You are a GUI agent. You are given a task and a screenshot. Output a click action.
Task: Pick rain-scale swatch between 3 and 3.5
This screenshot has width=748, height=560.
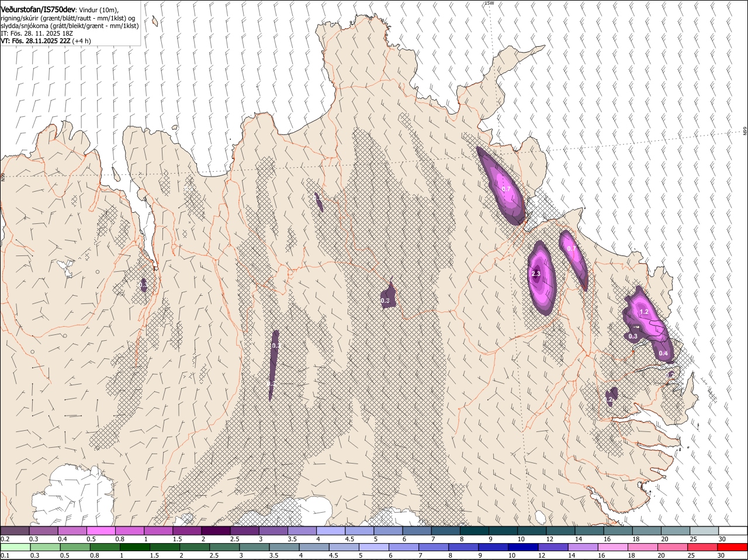[x=254, y=547]
